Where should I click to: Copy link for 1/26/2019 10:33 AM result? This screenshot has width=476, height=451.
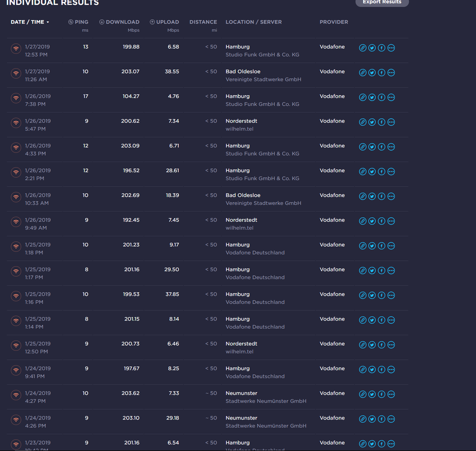(x=363, y=196)
